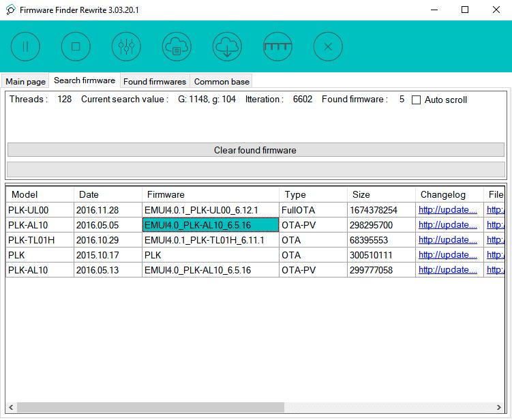
Task: Maximize the Firmware Finder window
Action: (x=465, y=10)
